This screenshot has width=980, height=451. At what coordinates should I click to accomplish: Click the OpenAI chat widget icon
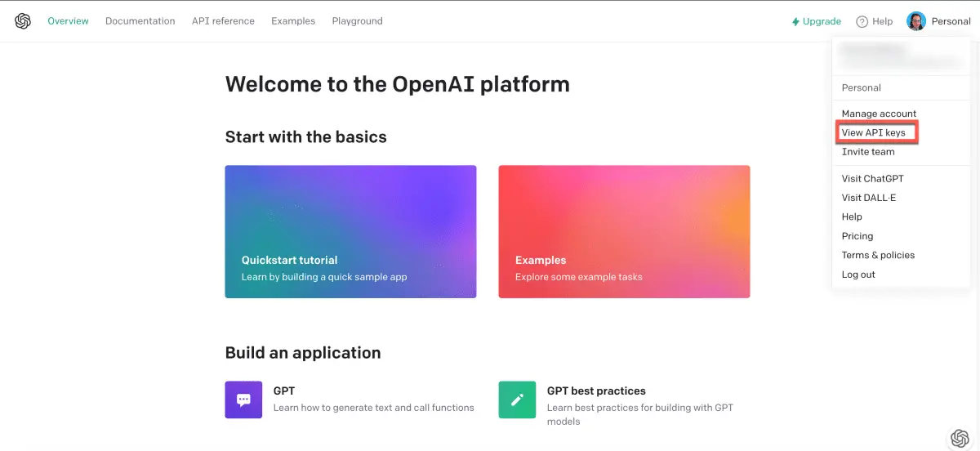click(960, 439)
